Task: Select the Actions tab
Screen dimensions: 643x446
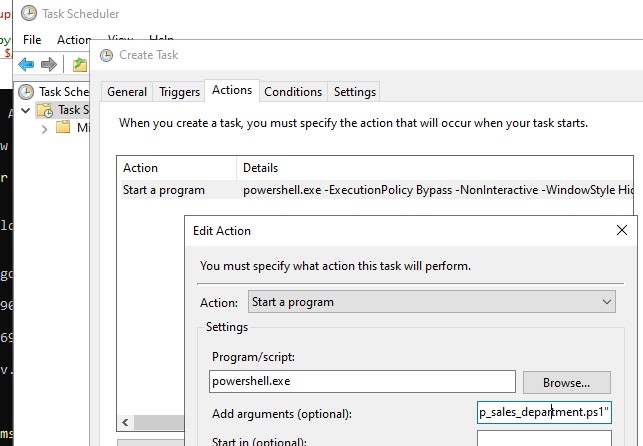Action: click(x=232, y=90)
